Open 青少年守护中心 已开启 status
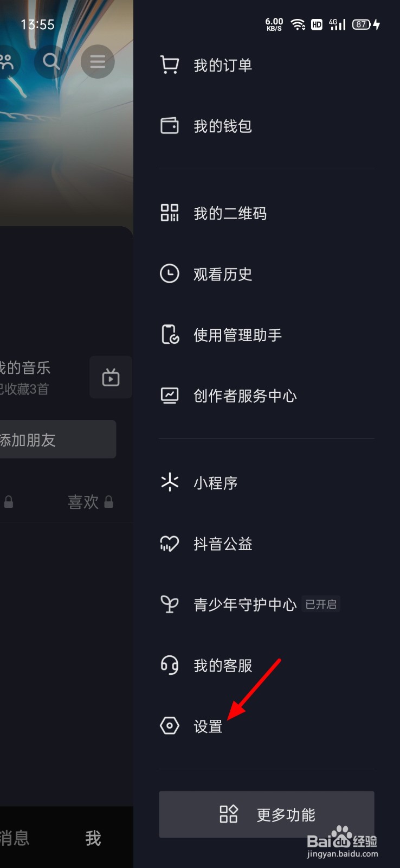Viewport: 400px width, 868px height. [321, 604]
